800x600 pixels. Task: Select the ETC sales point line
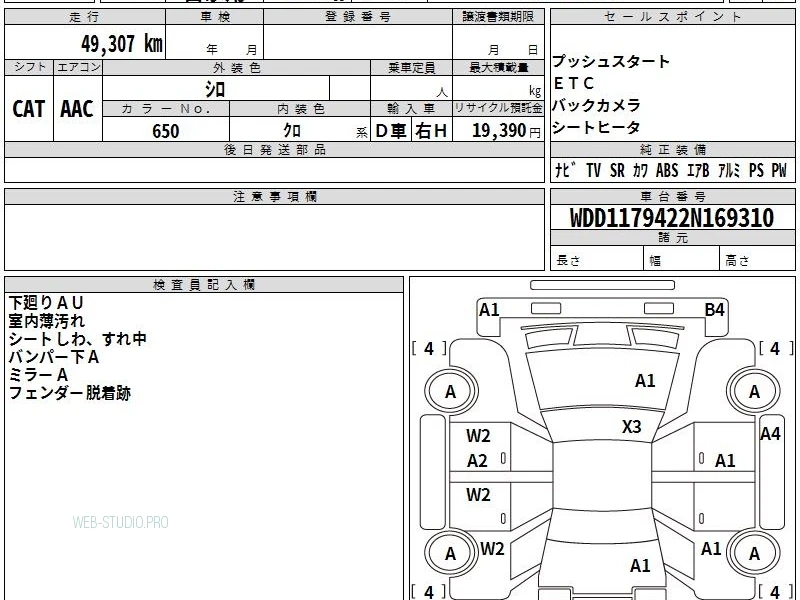573,83
